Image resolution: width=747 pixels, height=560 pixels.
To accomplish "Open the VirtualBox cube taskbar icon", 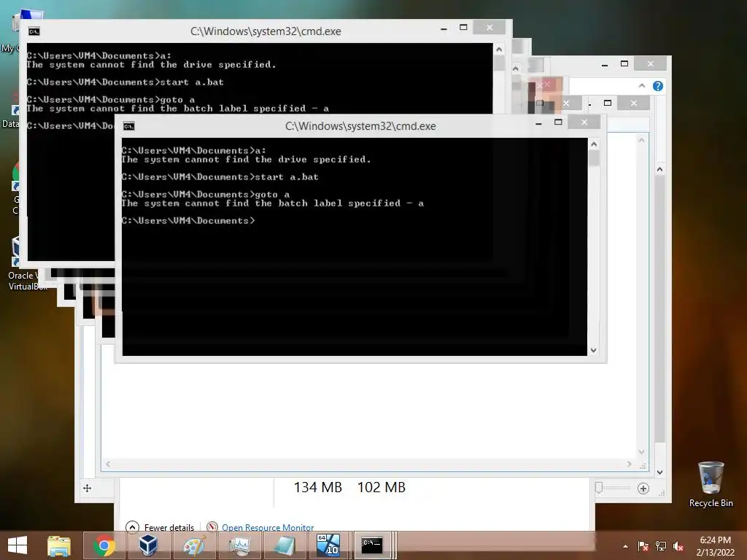I will pos(148,545).
